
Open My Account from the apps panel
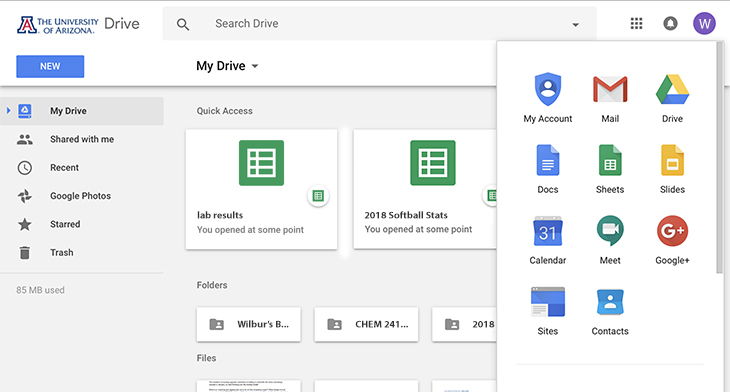pyautogui.click(x=548, y=98)
